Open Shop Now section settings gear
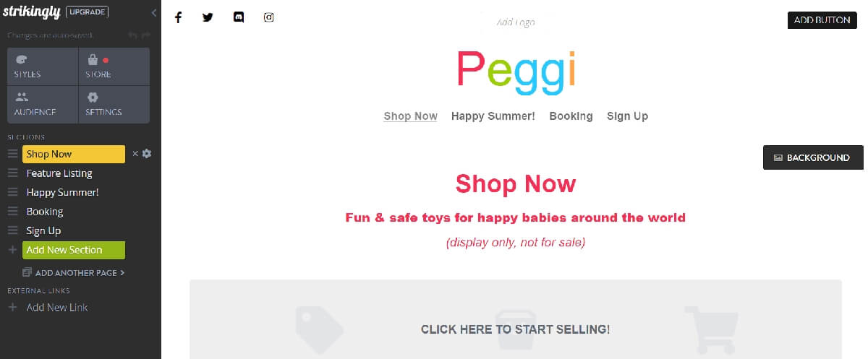The width and height of the screenshot is (868, 359). [x=147, y=154]
